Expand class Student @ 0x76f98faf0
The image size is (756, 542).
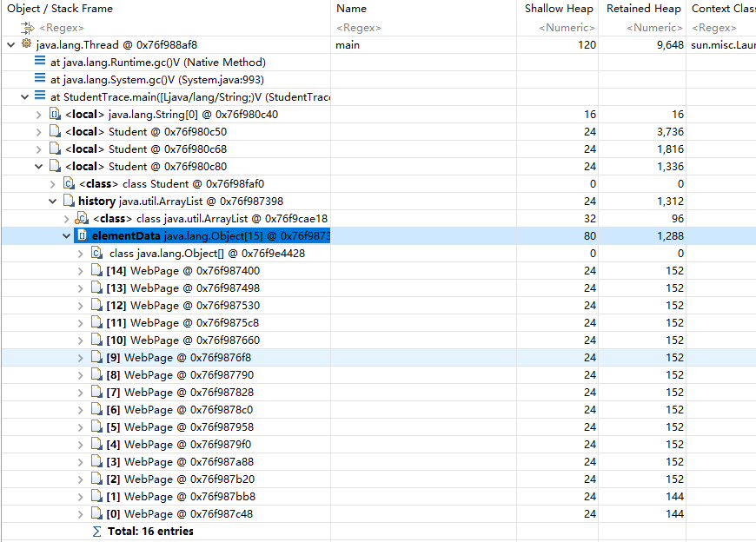[53, 184]
